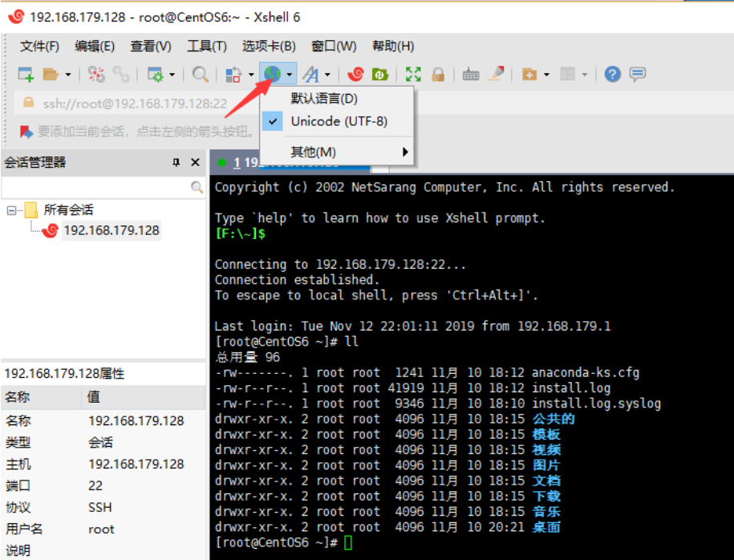Click the New Session toolbar icon
This screenshot has height=560, width=734.
(x=26, y=75)
